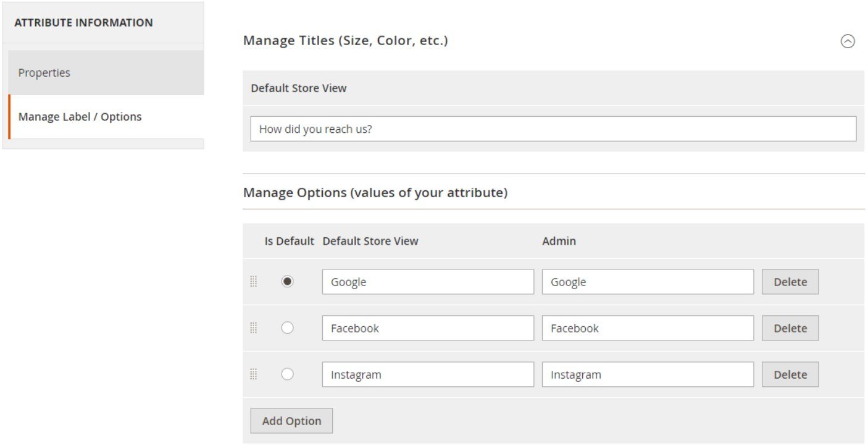The image size is (868, 448).
Task: Edit the Facebook Admin field
Action: click(x=648, y=328)
